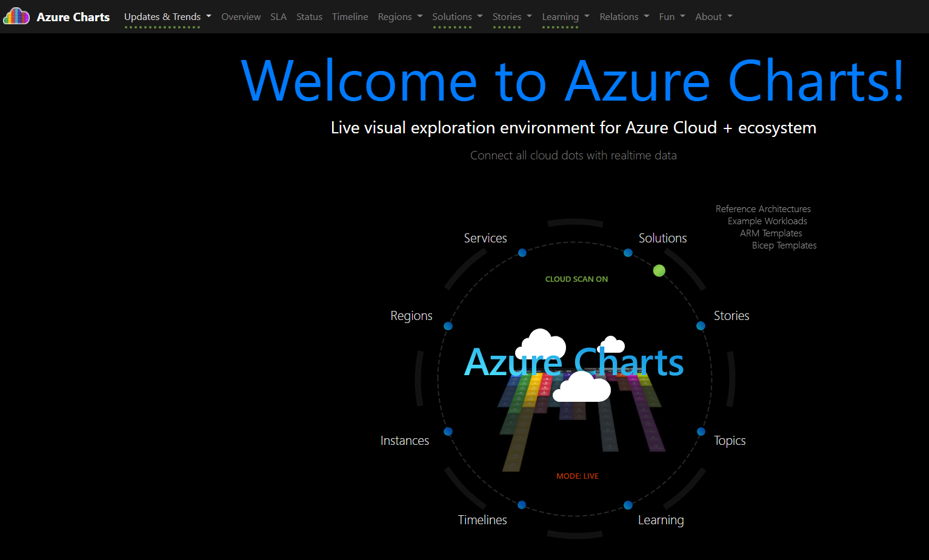The height and width of the screenshot is (560, 929).
Task: Toggle CLOUD SCAN ON setting
Action: pos(576,279)
